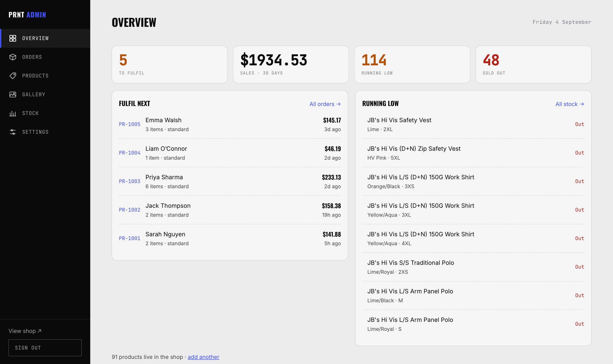Click the PRNT ADMIN logo
The width and height of the screenshot is (613, 364).
click(x=27, y=15)
